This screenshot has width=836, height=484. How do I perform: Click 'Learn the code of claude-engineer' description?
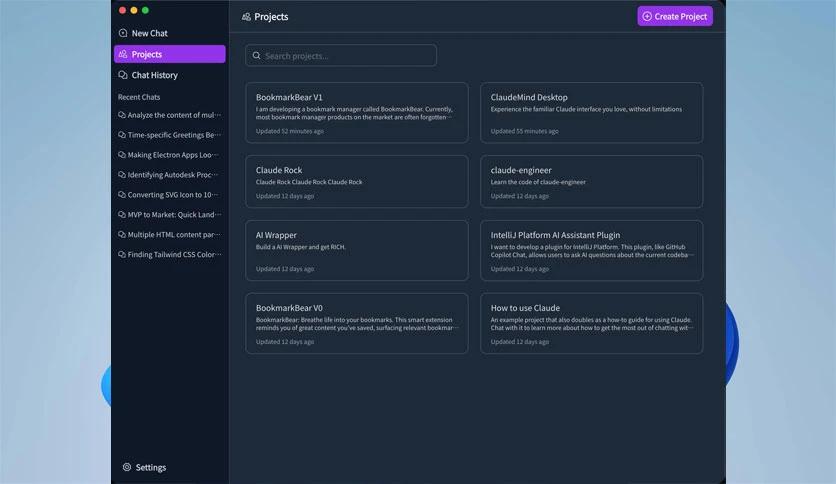point(538,182)
